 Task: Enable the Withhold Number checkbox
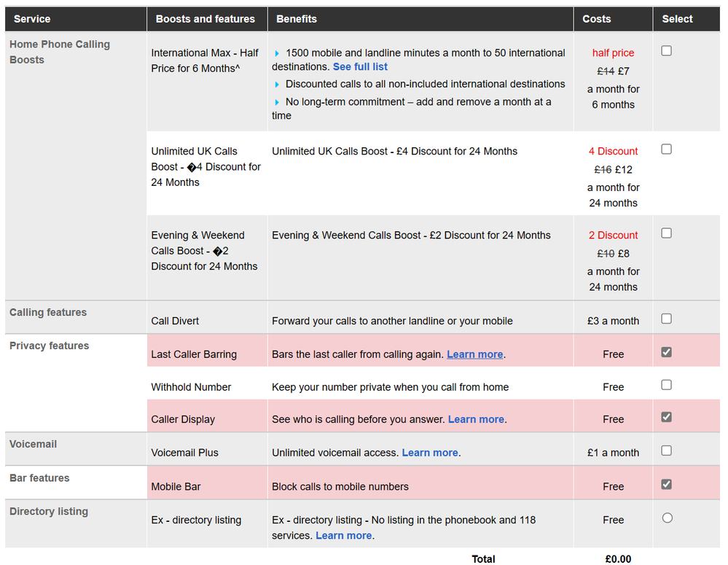pyautogui.click(x=666, y=385)
